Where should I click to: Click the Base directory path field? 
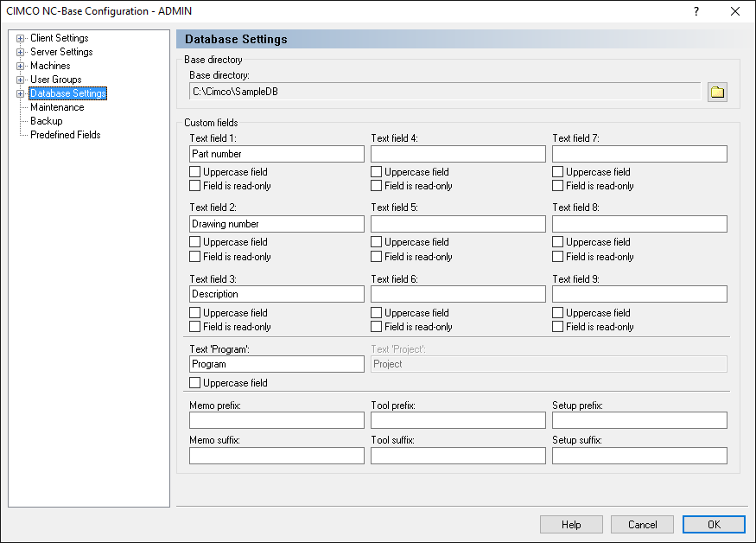click(x=445, y=92)
